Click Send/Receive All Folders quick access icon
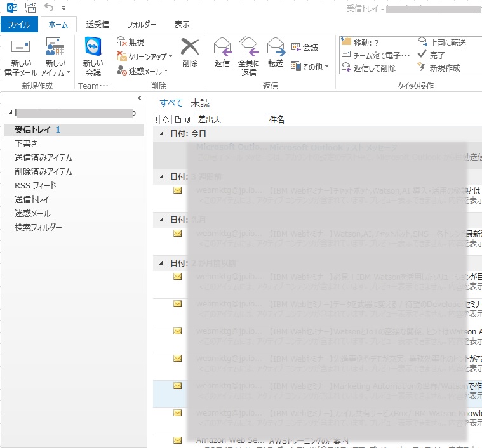Screen dimensions: 482x448 click(x=30, y=8)
